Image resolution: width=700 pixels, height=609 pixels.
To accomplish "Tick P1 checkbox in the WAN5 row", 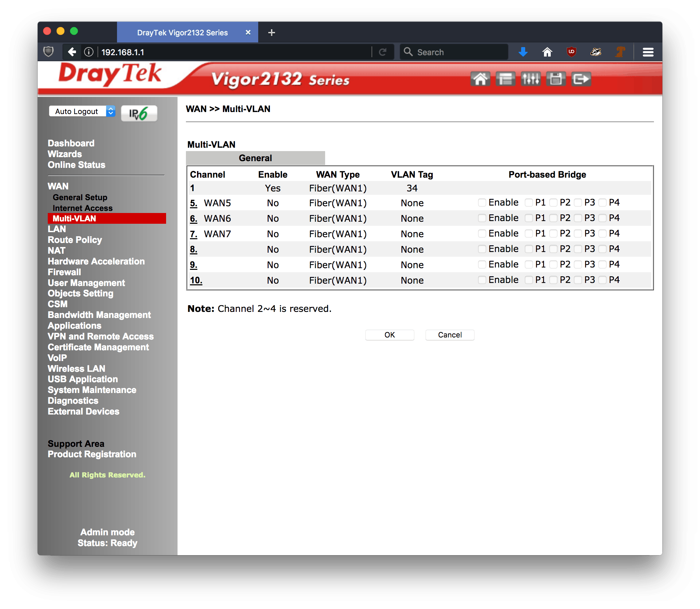I will (529, 203).
